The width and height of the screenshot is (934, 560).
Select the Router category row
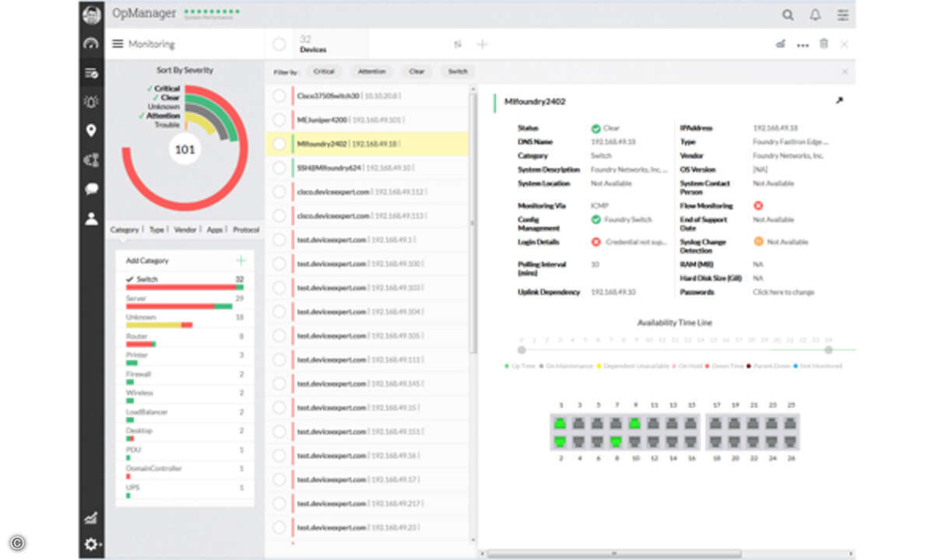point(184,340)
